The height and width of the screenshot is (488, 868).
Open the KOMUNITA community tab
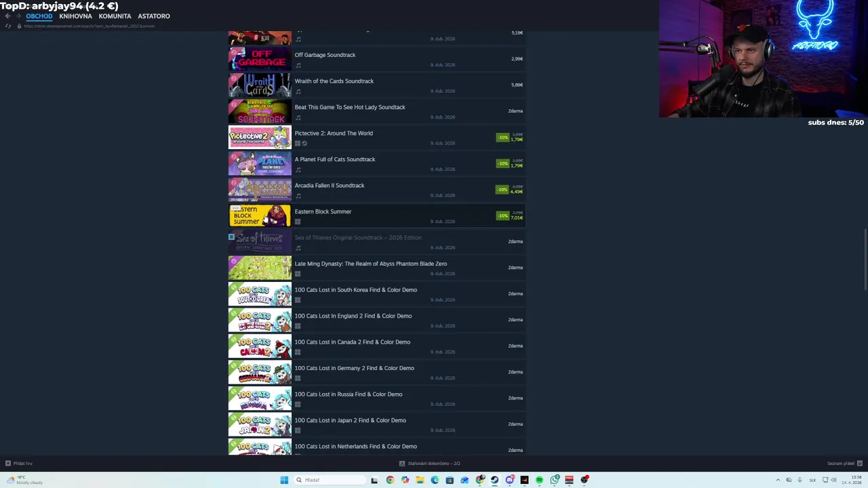115,16
